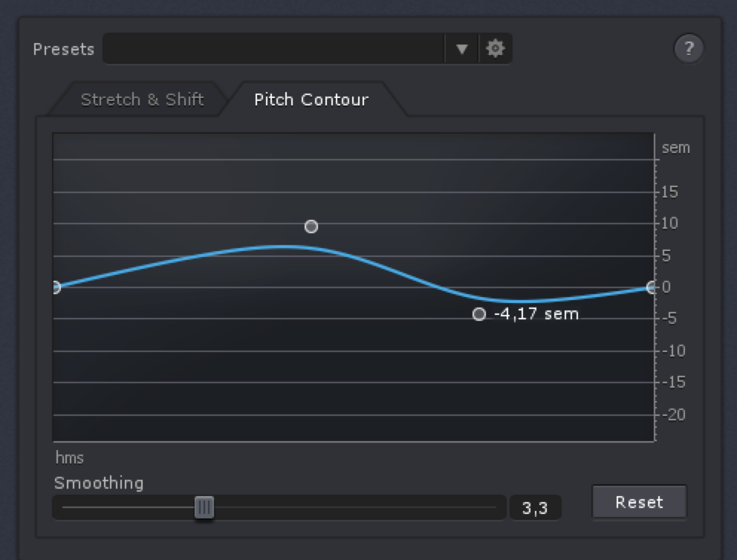The width and height of the screenshot is (737, 560).
Task: Select the topmost pitch contour control point
Action: point(310,227)
